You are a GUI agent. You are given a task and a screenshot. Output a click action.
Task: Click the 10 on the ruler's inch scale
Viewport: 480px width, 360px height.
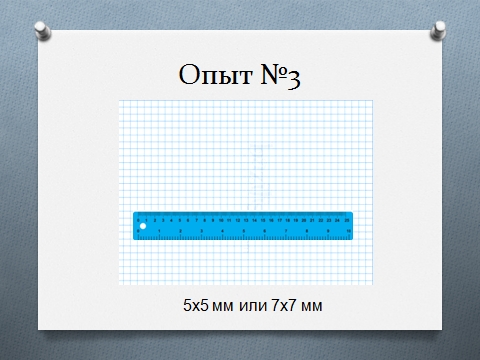(x=349, y=231)
